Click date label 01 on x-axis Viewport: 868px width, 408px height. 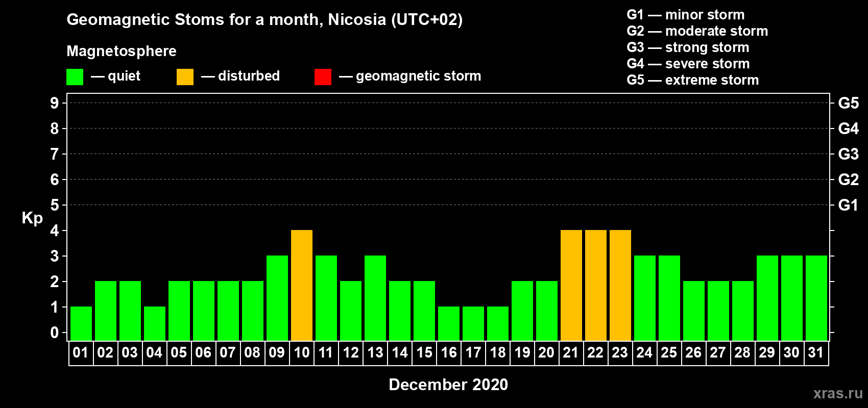pos(81,352)
